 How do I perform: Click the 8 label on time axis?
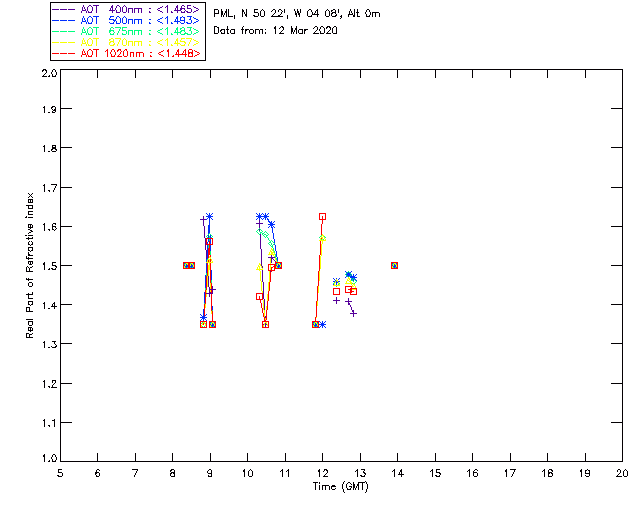click(172, 473)
